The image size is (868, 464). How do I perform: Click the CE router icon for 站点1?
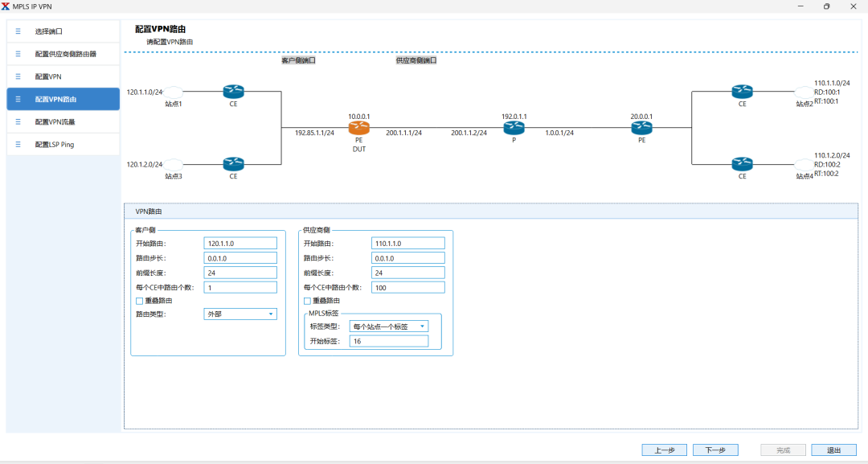[x=233, y=92]
